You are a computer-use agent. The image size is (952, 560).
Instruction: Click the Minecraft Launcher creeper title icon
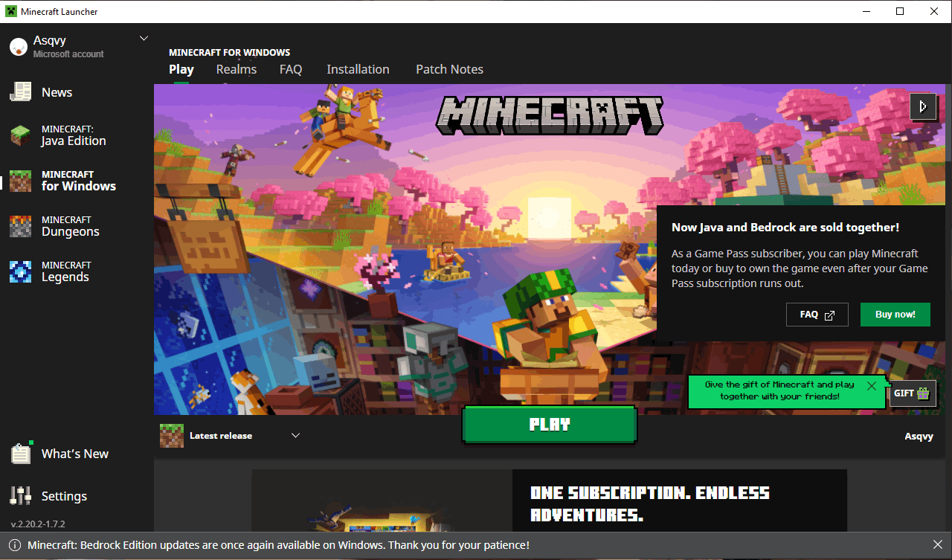[11, 11]
